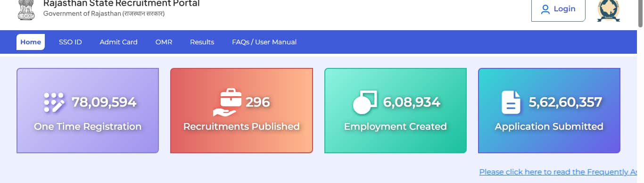Click the Rajasthan map emblem at top right

608,11
